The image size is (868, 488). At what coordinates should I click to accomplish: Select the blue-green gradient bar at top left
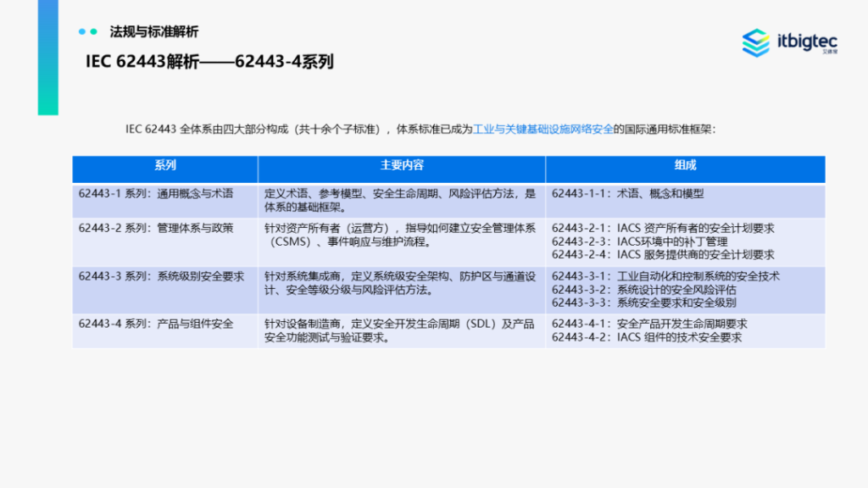point(48,57)
